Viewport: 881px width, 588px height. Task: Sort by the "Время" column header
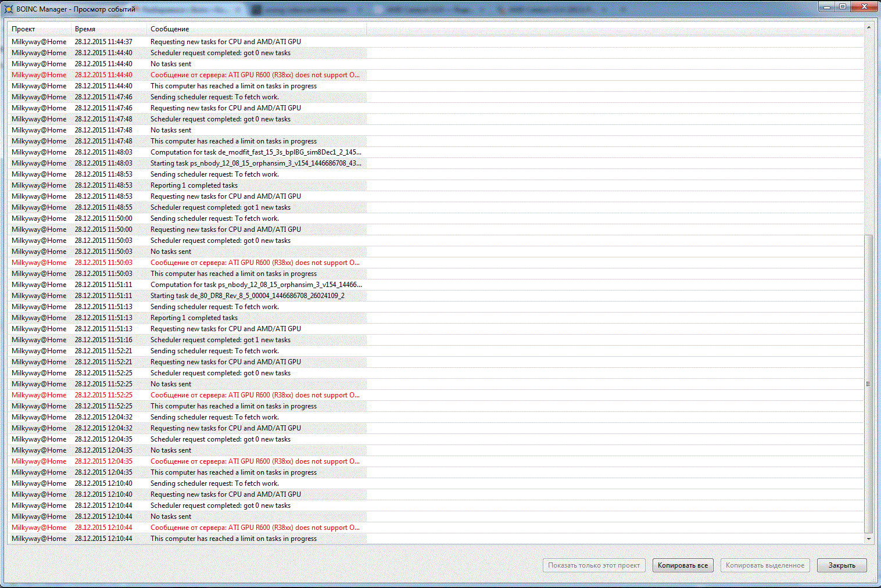pos(109,29)
